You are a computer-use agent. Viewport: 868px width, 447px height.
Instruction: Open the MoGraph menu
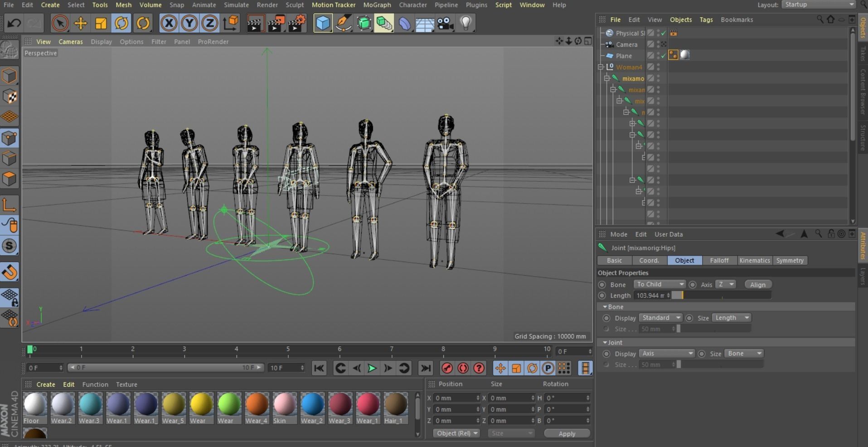377,5
